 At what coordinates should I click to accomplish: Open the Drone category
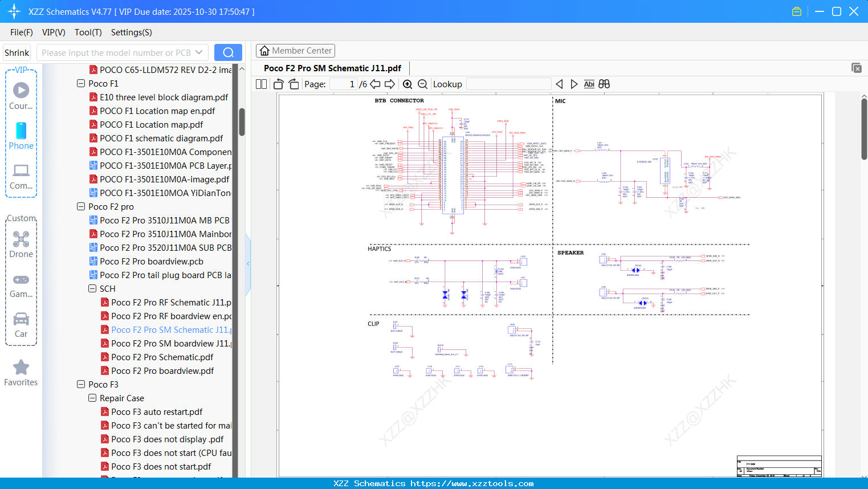tap(21, 244)
